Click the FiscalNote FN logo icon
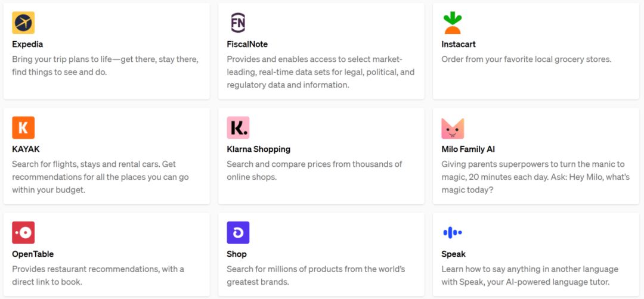 (238, 23)
